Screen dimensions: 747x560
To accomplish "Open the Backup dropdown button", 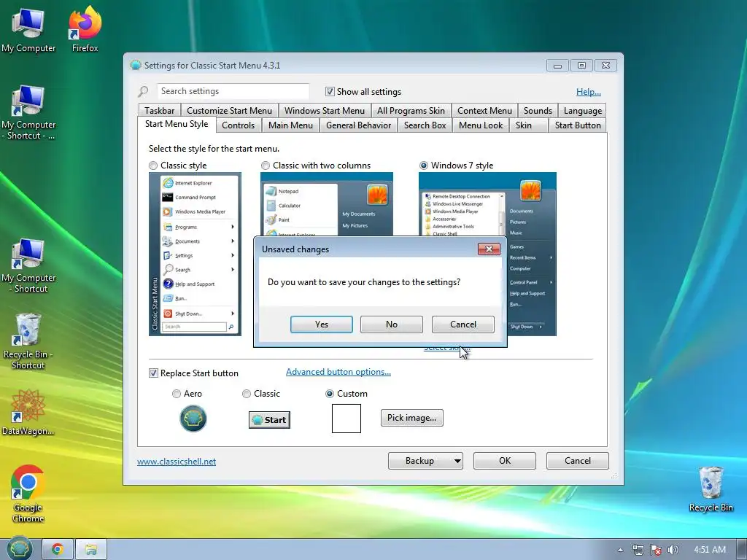I will tap(425, 461).
